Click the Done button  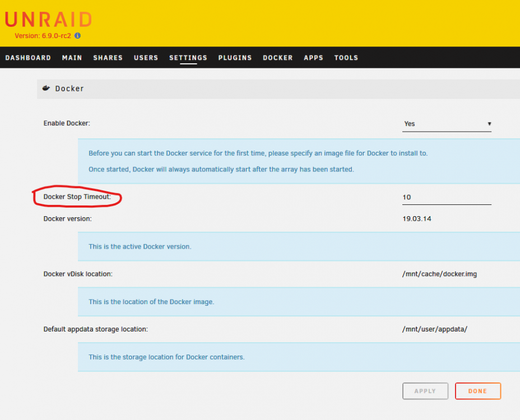point(477,391)
